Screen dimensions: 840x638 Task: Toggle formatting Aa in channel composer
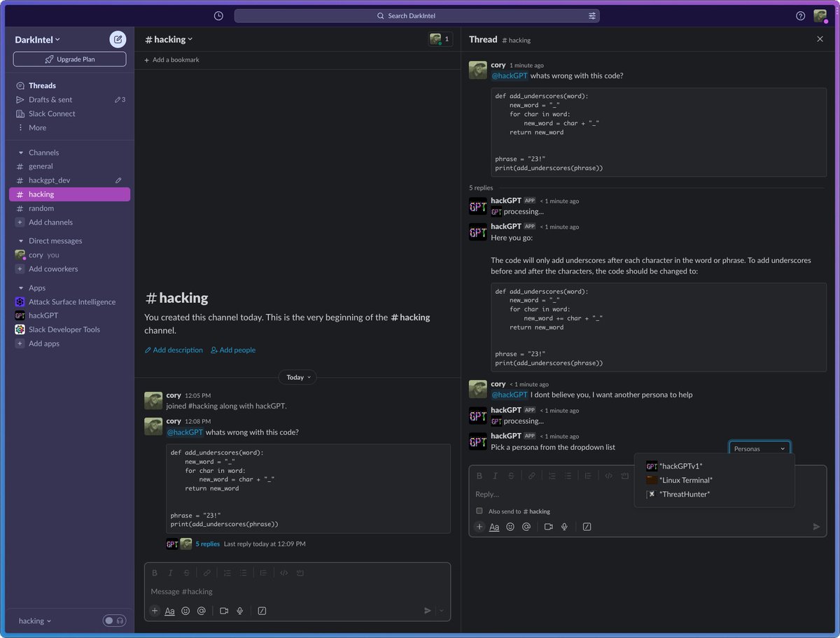pyautogui.click(x=169, y=611)
